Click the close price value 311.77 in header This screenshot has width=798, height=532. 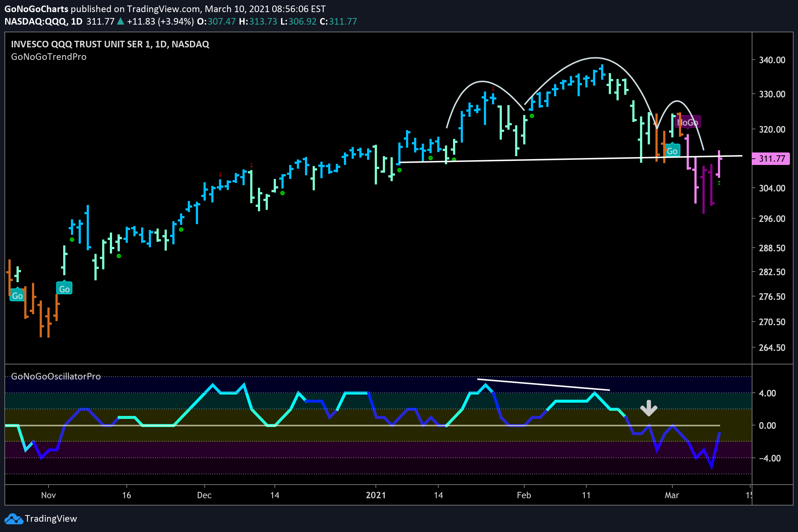pyautogui.click(x=343, y=21)
